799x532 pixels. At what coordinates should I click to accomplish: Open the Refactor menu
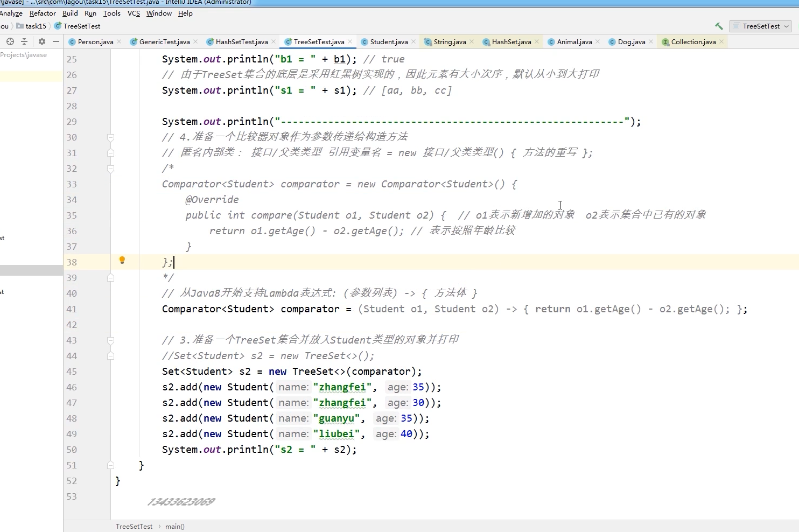coord(43,13)
